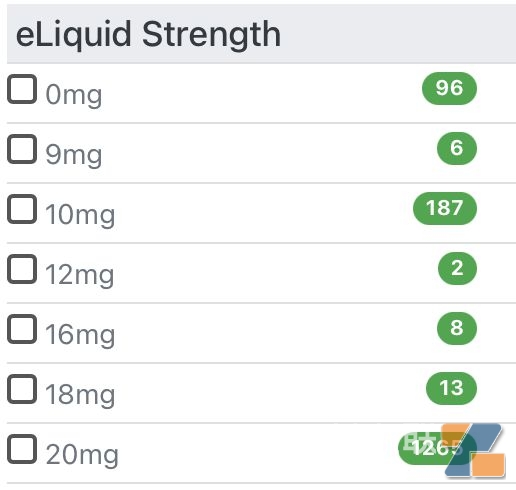Select the 12mg checkbox

click(x=22, y=269)
